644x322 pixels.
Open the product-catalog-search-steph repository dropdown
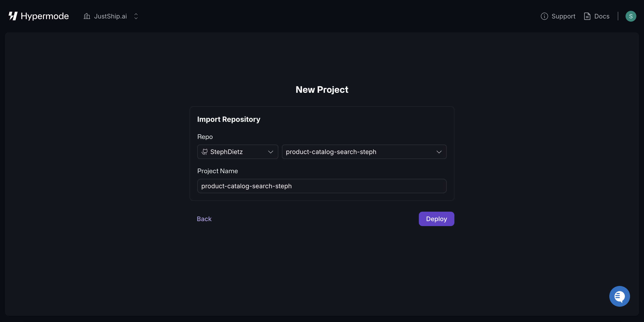[x=364, y=152]
